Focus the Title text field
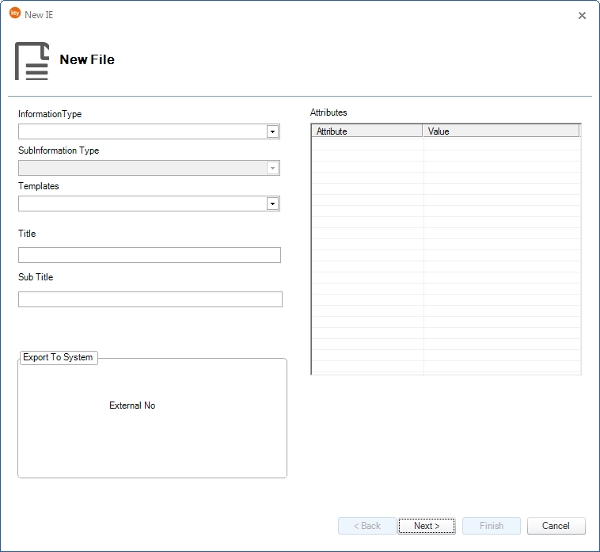 click(149, 255)
